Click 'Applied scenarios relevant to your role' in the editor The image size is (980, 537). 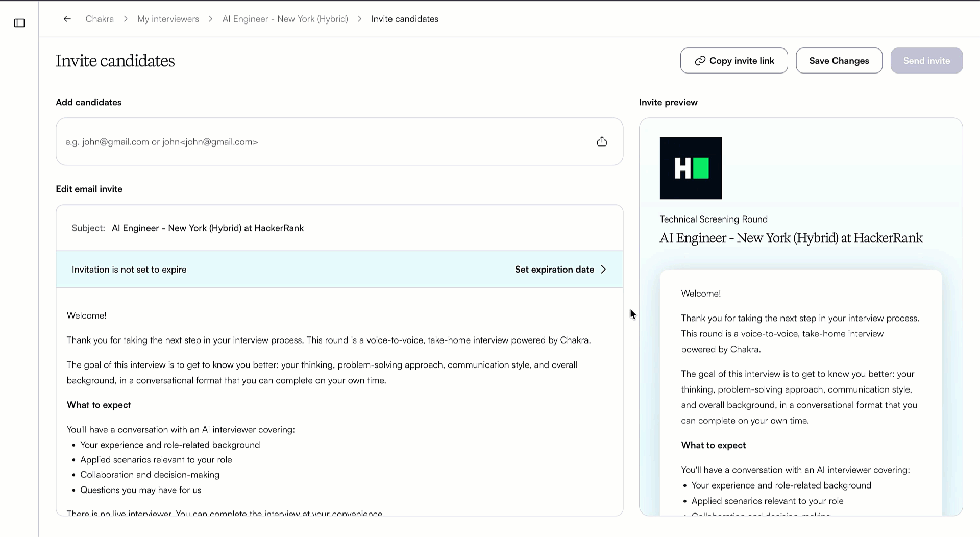(x=156, y=460)
